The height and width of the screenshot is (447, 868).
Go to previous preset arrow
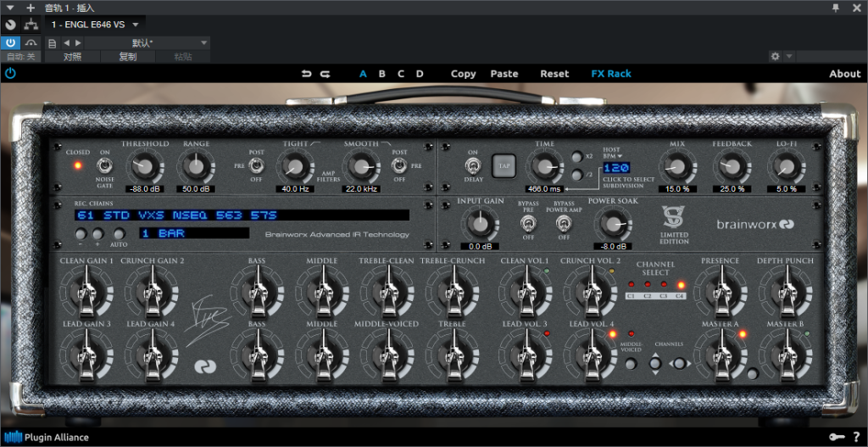(66, 42)
